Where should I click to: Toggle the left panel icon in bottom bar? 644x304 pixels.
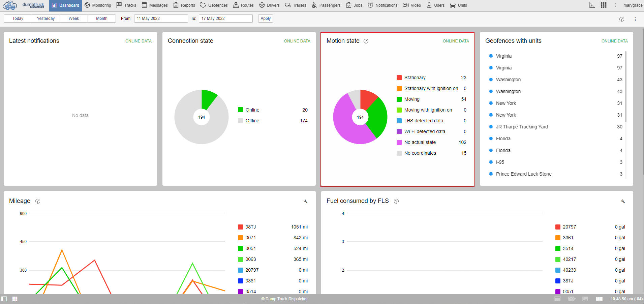(4, 299)
